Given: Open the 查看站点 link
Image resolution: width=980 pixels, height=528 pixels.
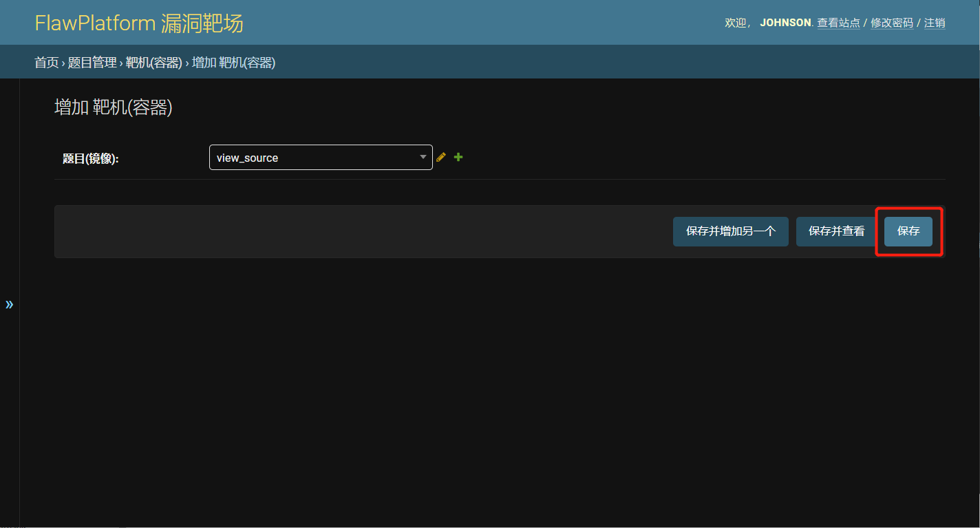Looking at the screenshot, I should pos(838,23).
